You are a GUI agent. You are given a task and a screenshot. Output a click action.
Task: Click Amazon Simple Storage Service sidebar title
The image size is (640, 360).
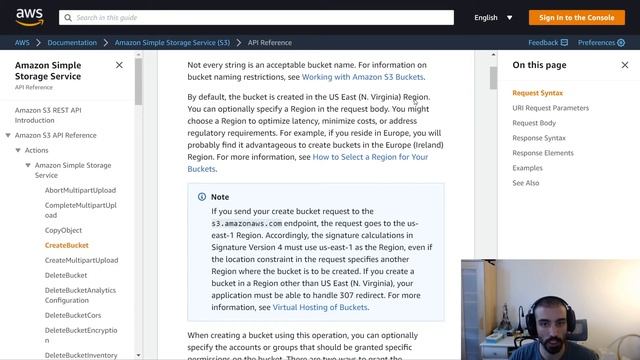pyautogui.click(x=48, y=71)
